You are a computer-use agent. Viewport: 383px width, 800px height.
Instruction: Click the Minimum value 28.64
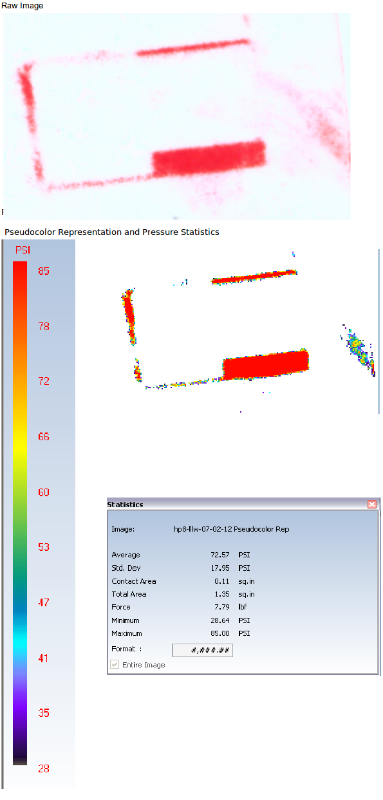(219, 620)
